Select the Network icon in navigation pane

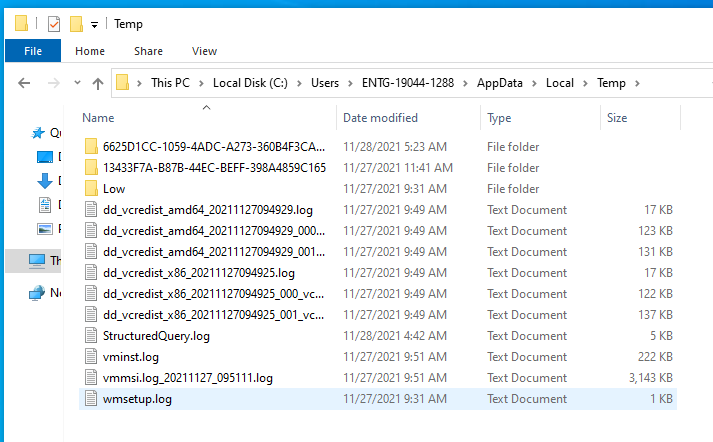(37, 293)
